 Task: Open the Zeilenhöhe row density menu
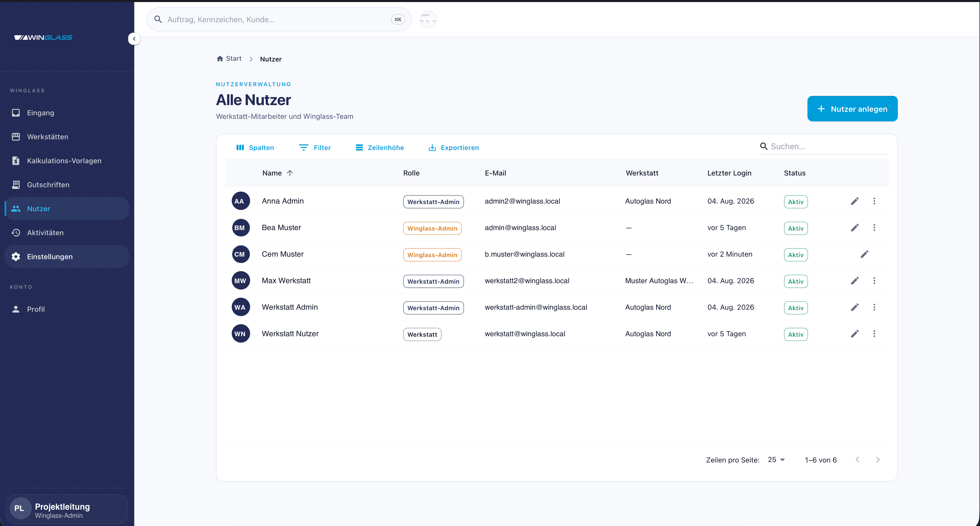pos(380,147)
